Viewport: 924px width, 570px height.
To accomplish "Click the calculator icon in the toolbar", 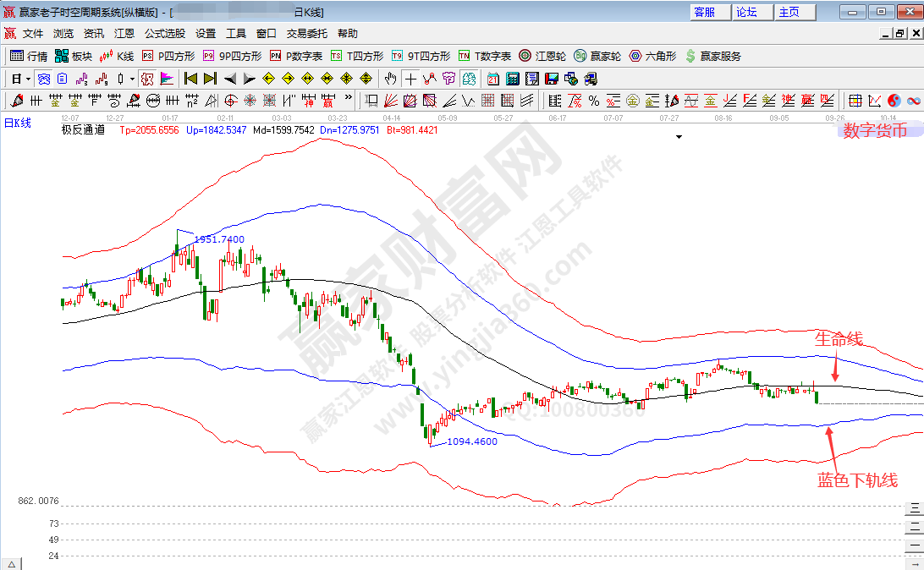I will click(x=512, y=79).
